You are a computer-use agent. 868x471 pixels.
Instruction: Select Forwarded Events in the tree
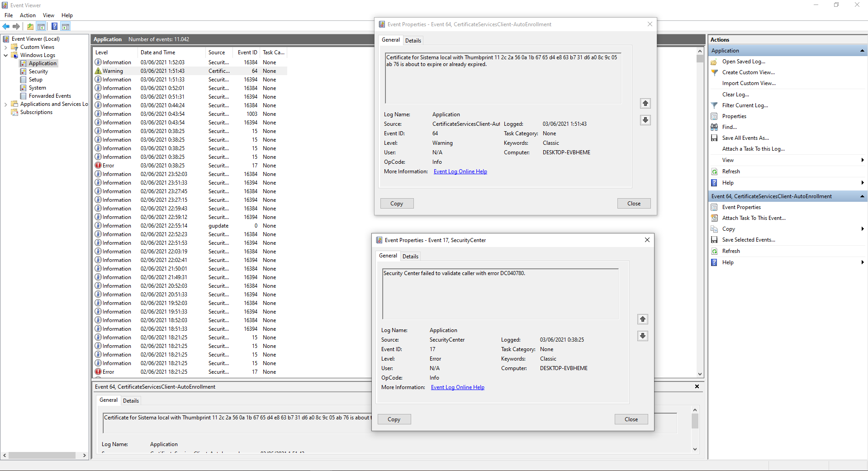pos(50,96)
